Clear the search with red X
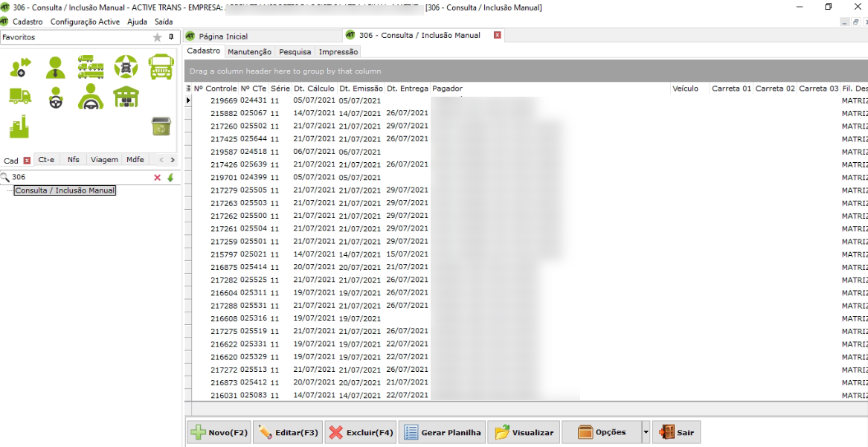This screenshot has height=447, width=868. (157, 178)
